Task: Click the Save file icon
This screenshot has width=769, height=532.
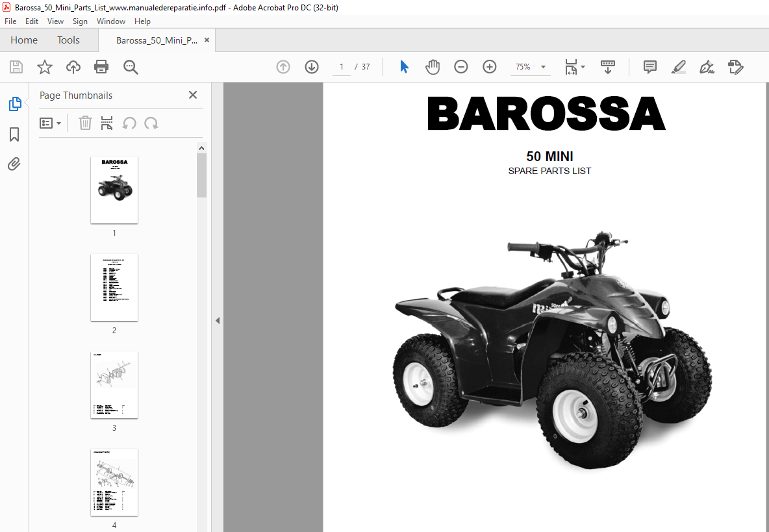Action: (16, 67)
